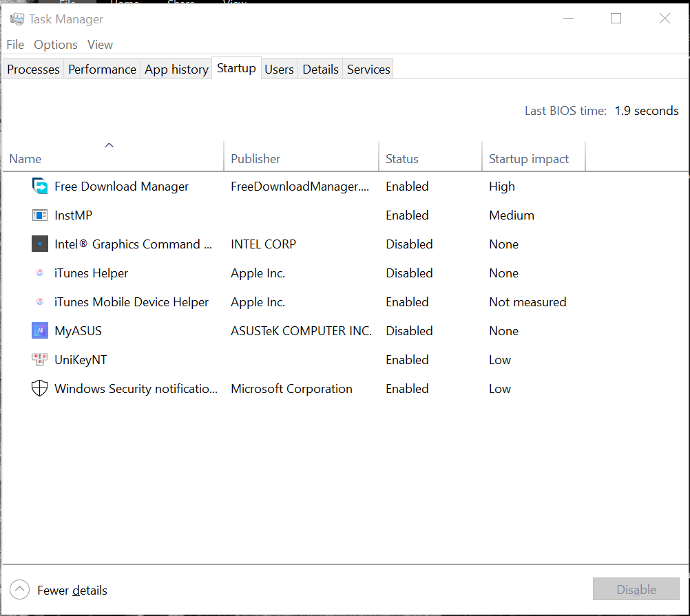Select Intel® Graphics Command entry name
Viewport: 690px width, 616px height.
(134, 244)
